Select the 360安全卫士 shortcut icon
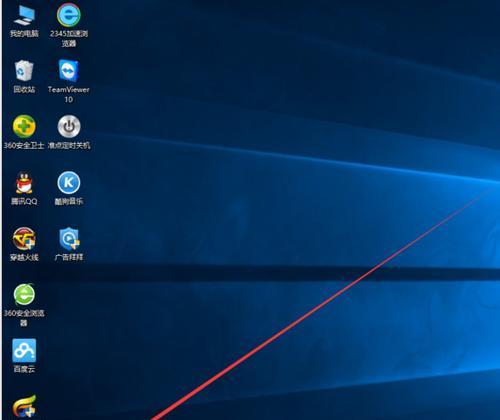The width and height of the screenshot is (500, 420). [24, 126]
